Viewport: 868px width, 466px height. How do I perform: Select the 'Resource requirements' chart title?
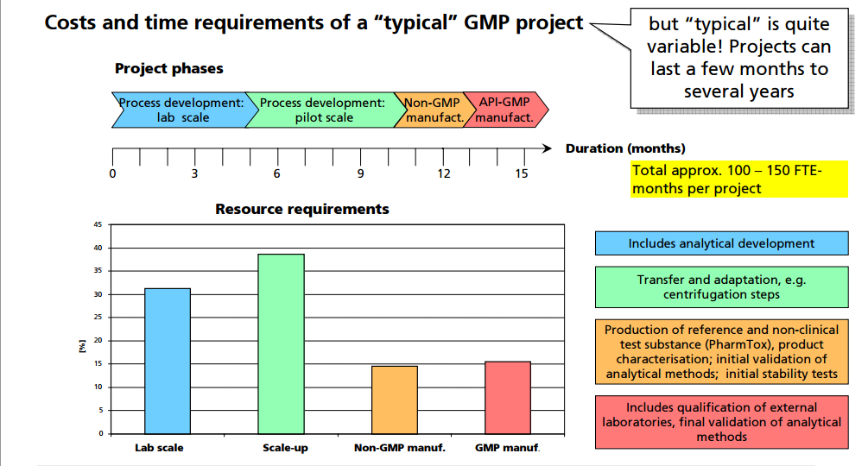pos(302,209)
